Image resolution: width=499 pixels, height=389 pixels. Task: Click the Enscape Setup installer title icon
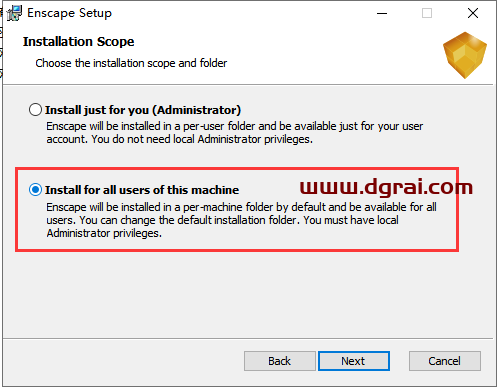coord(14,13)
